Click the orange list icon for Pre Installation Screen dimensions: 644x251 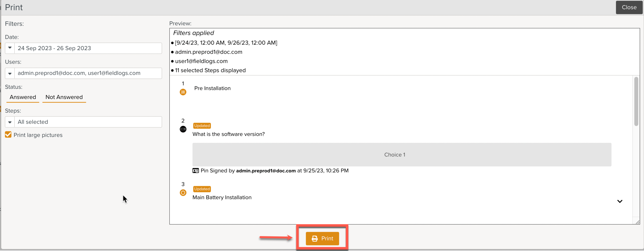[x=183, y=92]
